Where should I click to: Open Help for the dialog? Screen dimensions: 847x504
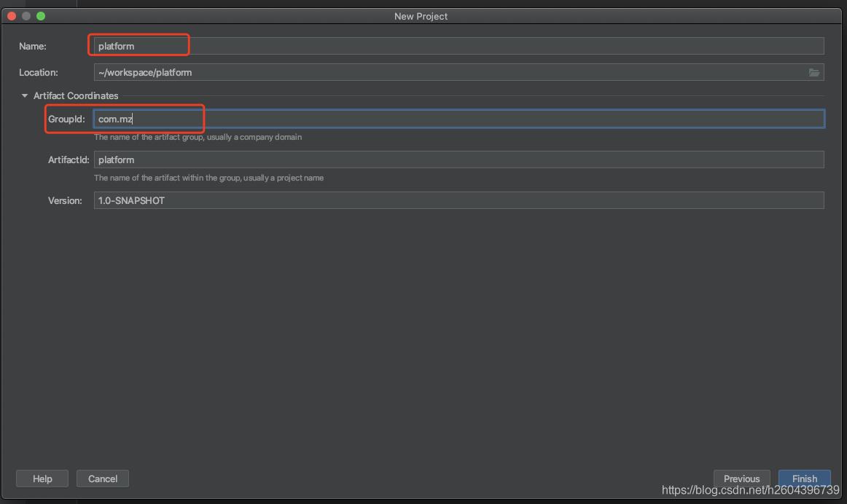[x=42, y=479]
